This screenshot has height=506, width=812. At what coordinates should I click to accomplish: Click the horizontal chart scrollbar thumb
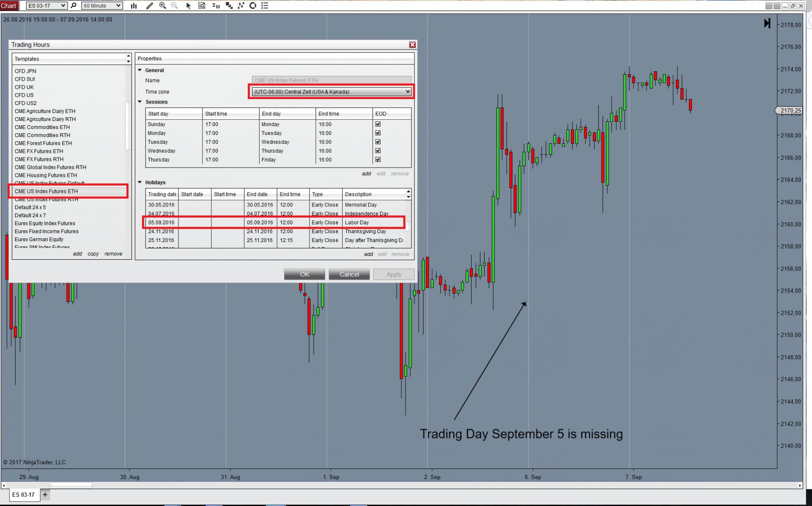[71, 485]
